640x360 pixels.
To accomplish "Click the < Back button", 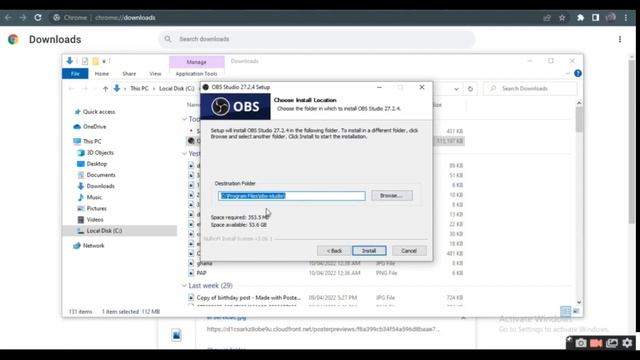I will [334, 251].
